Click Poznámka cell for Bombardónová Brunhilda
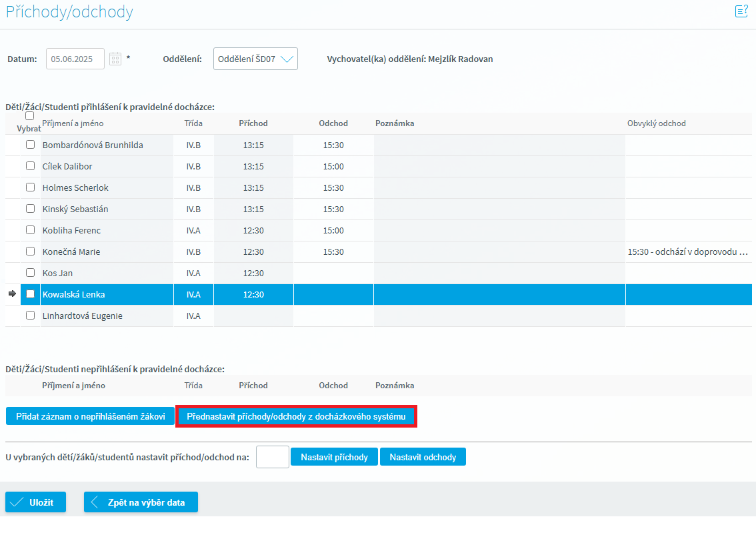Image resolution: width=756 pixels, height=537 pixels. coord(499,145)
